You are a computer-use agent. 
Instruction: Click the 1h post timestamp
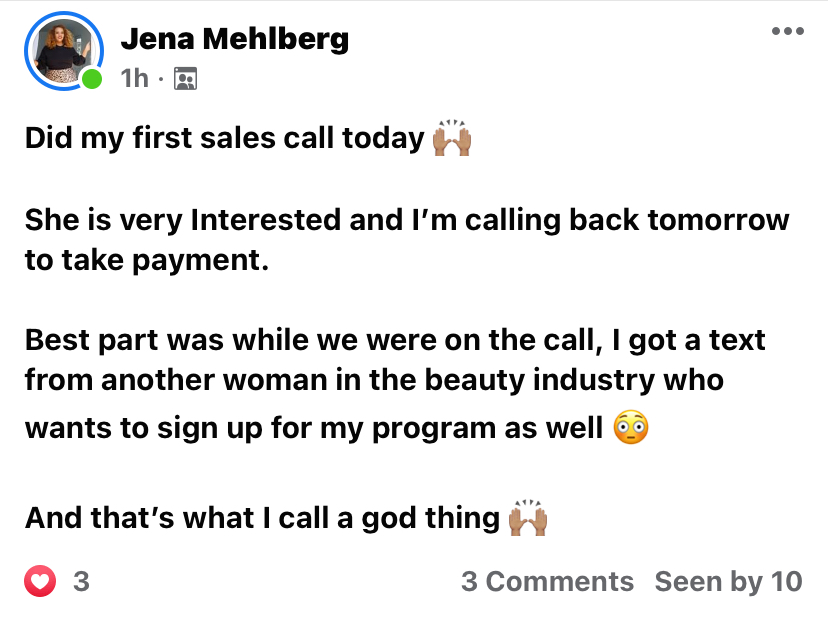tap(134, 78)
